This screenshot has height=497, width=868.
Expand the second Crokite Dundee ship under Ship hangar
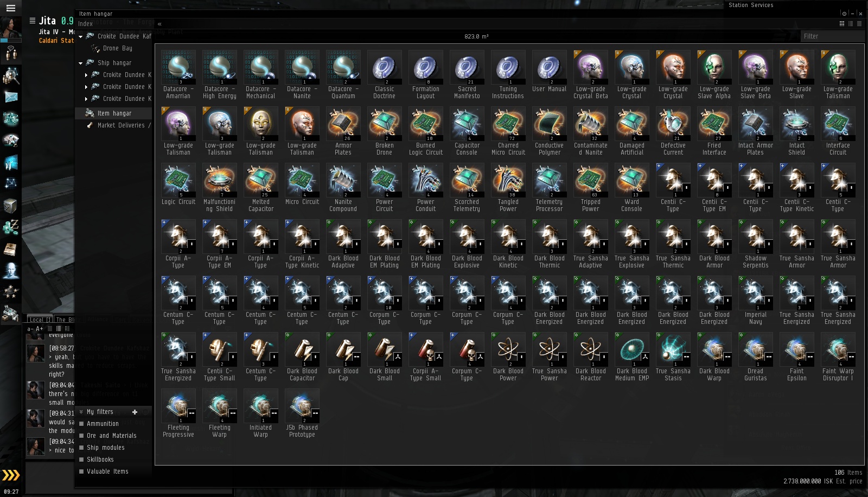click(86, 87)
